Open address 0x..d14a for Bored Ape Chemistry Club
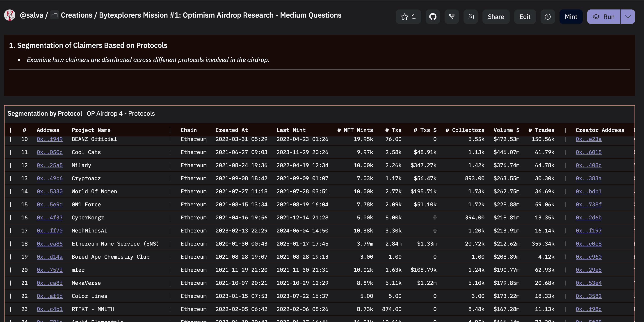The width and height of the screenshot is (644, 322). (50, 257)
